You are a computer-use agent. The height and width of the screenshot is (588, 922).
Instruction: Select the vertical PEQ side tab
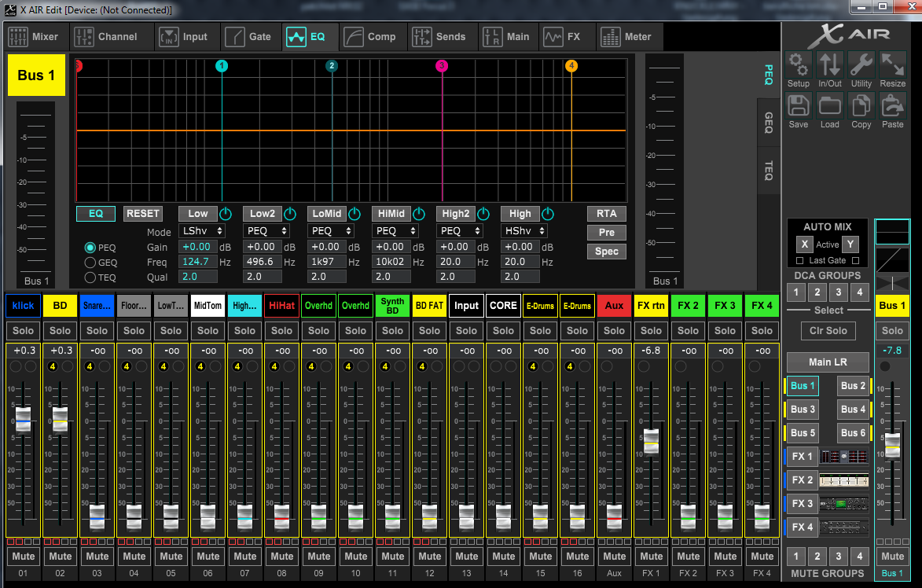click(768, 75)
